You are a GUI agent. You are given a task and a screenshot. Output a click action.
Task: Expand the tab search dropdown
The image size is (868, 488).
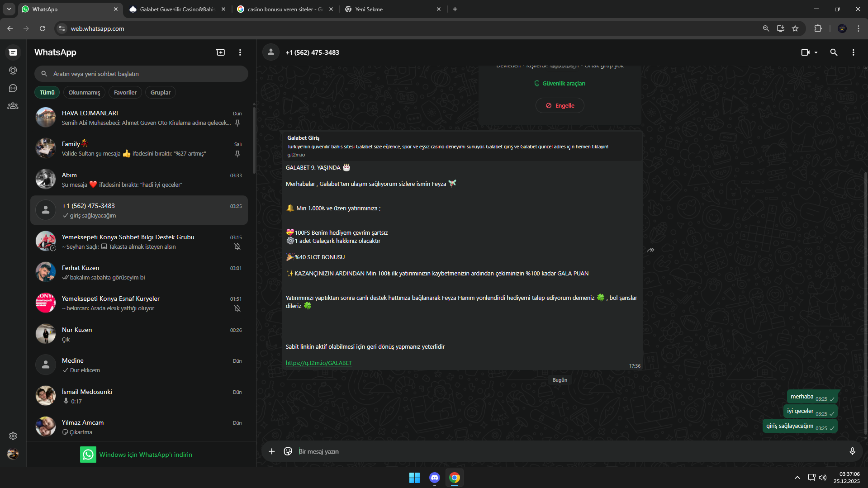click(9, 9)
